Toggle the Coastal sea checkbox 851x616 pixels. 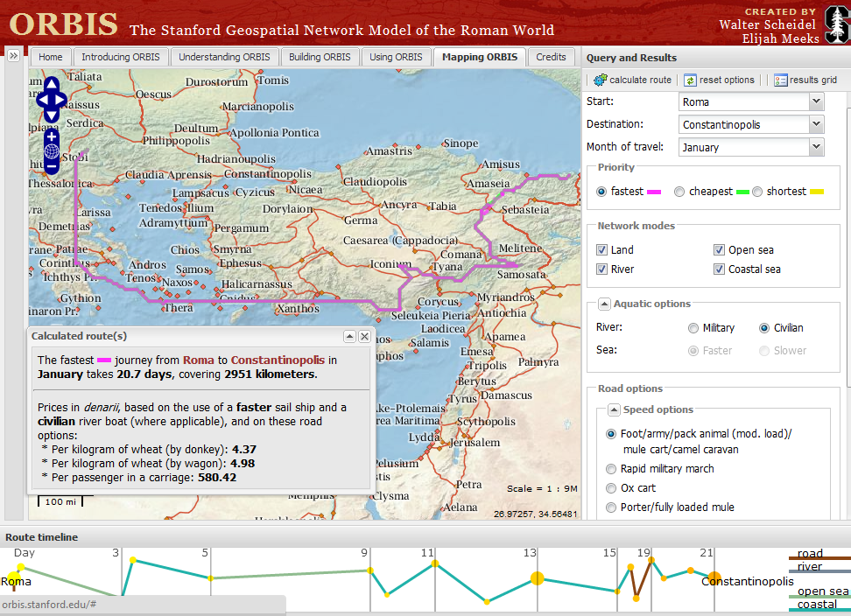pyautogui.click(x=719, y=269)
